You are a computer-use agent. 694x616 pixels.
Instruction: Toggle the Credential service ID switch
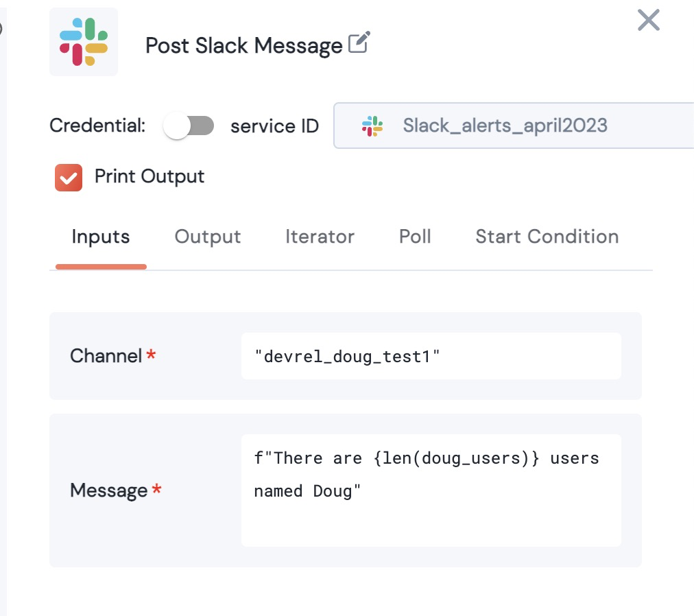[x=189, y=126]
